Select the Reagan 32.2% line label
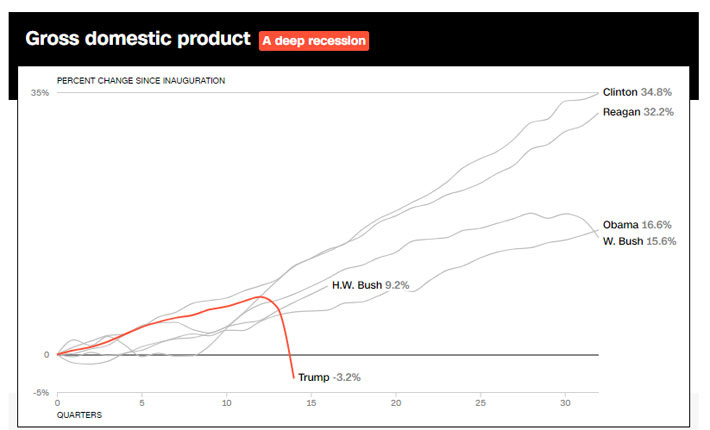 638,112
